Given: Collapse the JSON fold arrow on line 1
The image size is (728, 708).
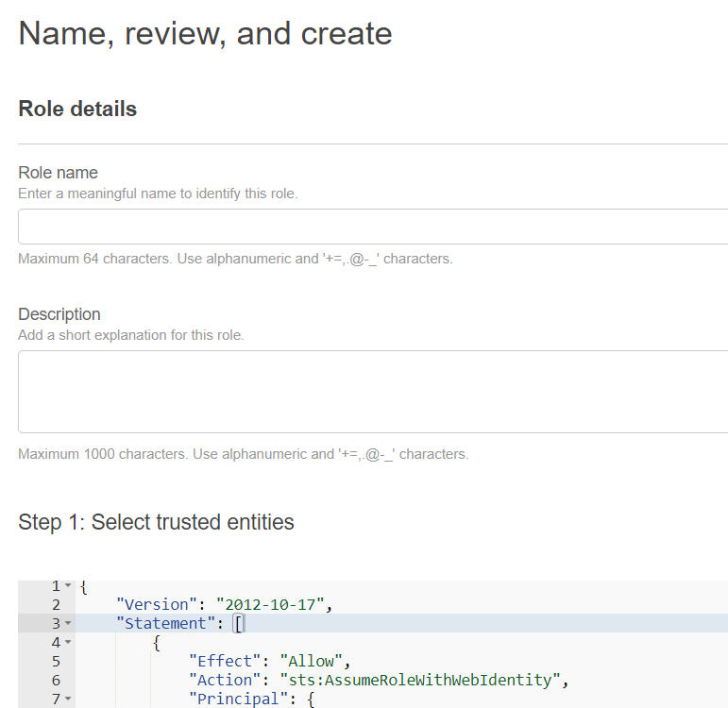Looking at the screenshot, I should coord(68,586).
